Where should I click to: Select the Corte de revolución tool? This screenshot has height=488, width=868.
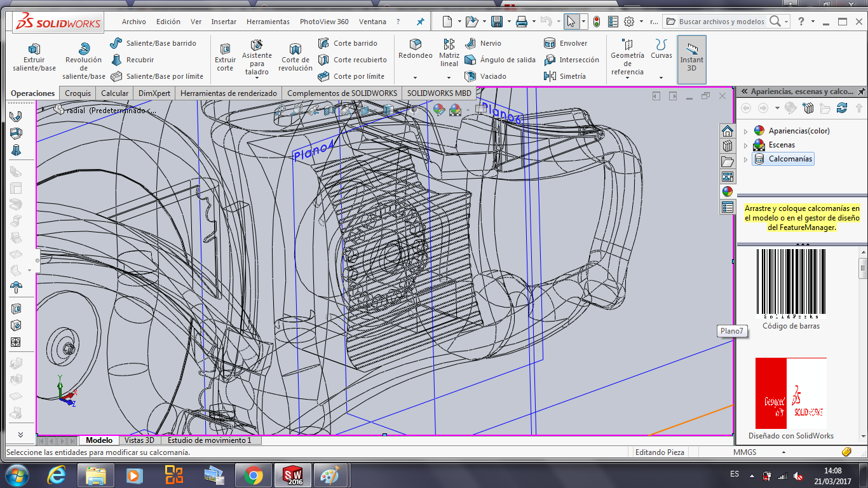pos(295,57)
